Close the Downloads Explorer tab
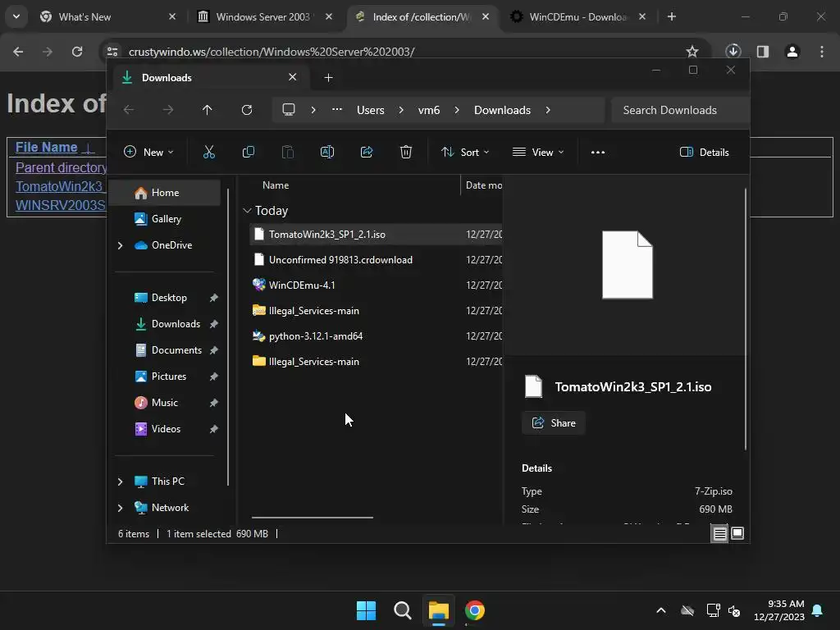The image size is (840, 630). (293, 77)
